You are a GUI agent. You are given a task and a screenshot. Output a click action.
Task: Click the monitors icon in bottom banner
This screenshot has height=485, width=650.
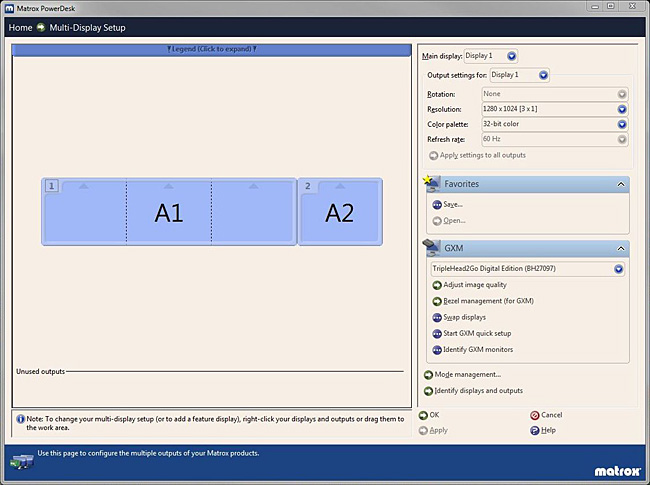(x=22, y=461)
